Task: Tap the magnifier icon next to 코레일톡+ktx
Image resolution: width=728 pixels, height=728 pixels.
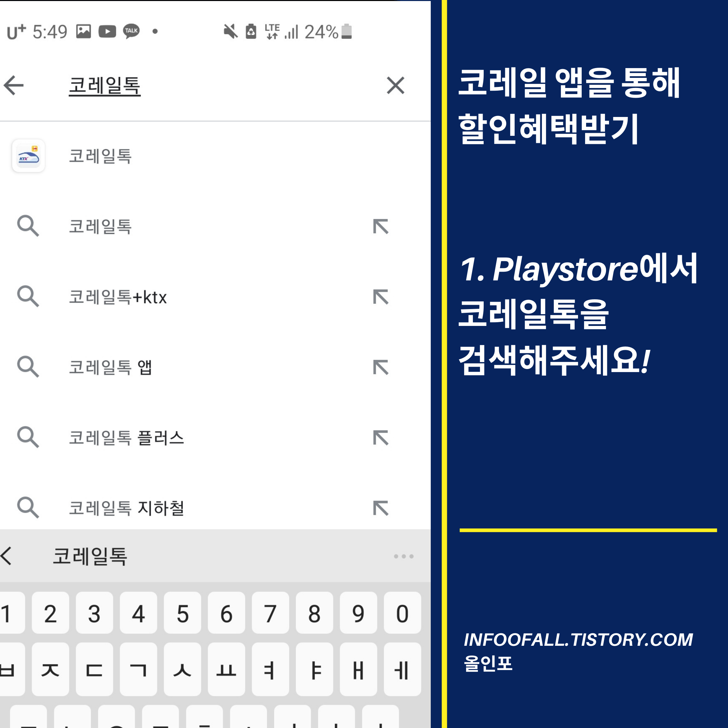Action: (28, 297)
